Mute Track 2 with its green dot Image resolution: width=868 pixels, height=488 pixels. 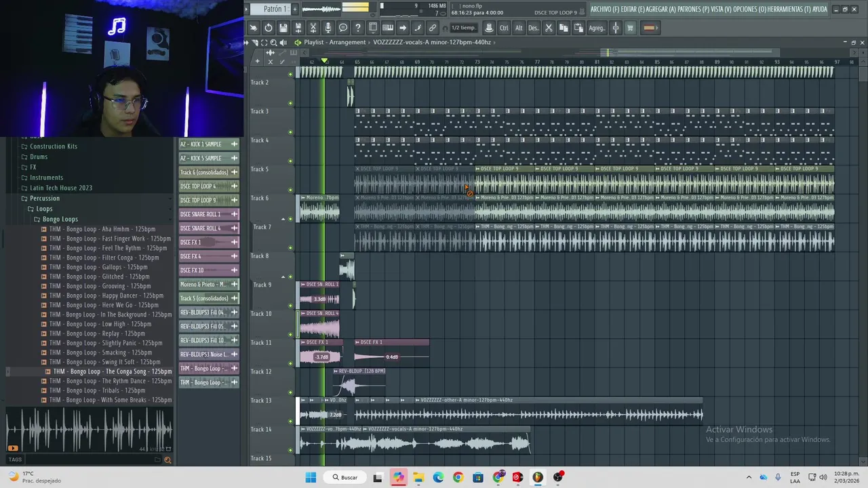tap(291, 104)
